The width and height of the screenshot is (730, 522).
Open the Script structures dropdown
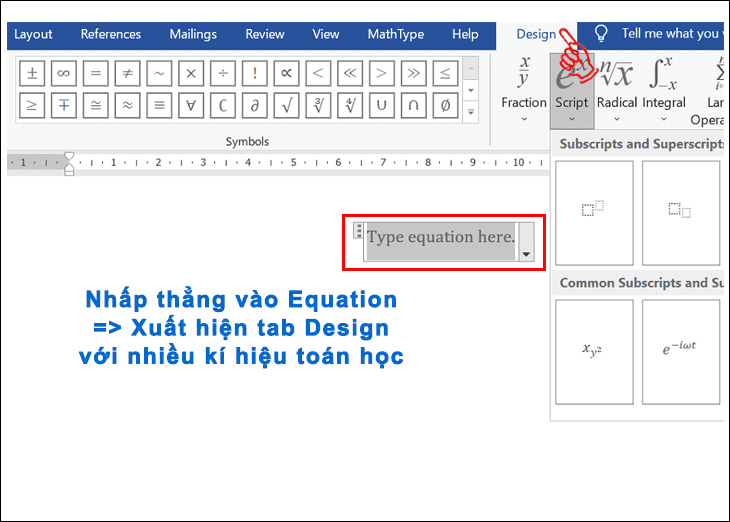point(572,91)
